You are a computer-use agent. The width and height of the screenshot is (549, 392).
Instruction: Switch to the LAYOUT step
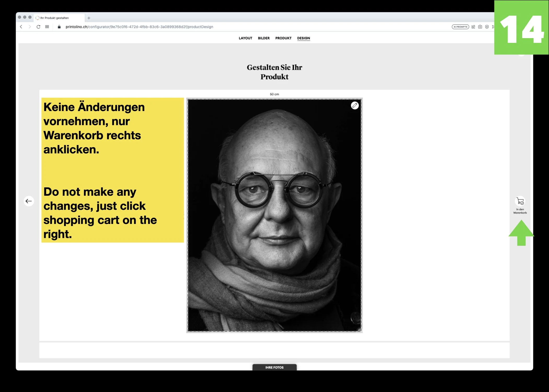tap(245, 38)
